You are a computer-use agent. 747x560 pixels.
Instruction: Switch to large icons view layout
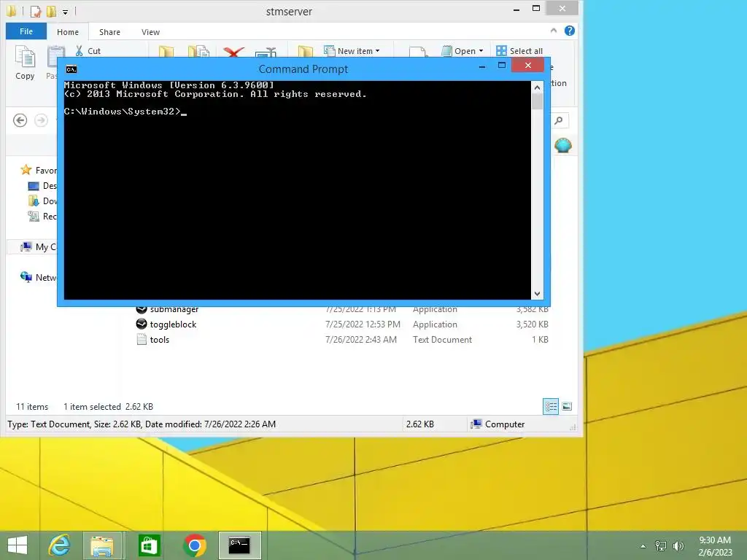tap(567, 406)
